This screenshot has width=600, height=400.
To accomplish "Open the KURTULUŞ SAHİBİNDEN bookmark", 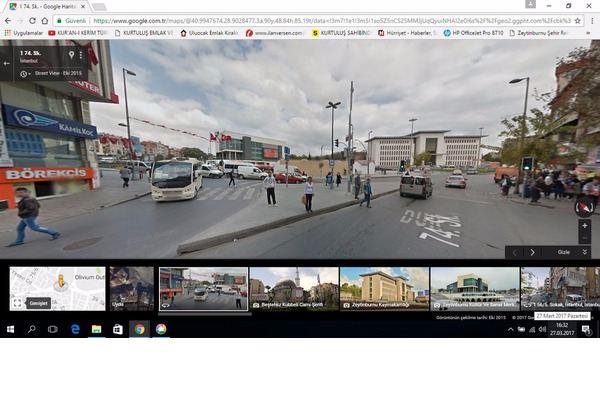I will pyautogui.click(x=341, y=33).
